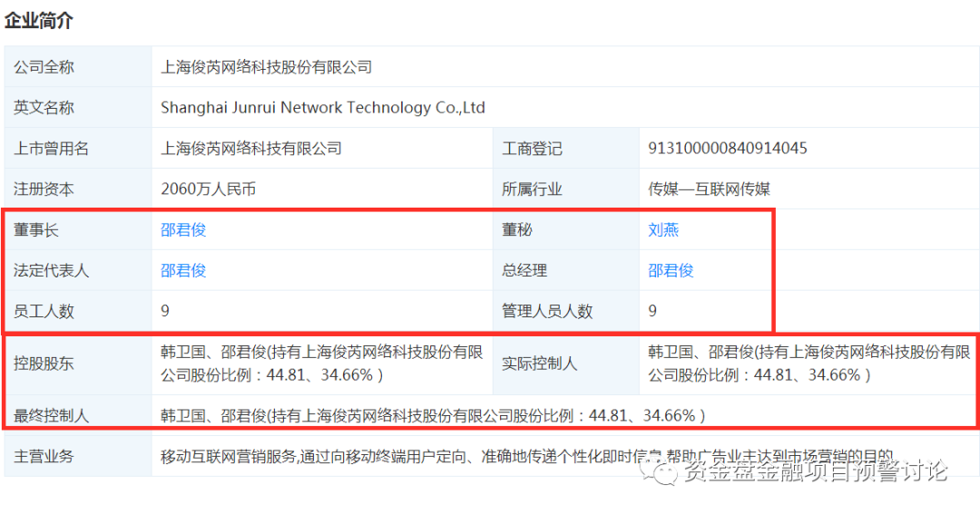980x514 pixels.
Task: Select the 上市曾用名 label cell
Action: [78, 148]
